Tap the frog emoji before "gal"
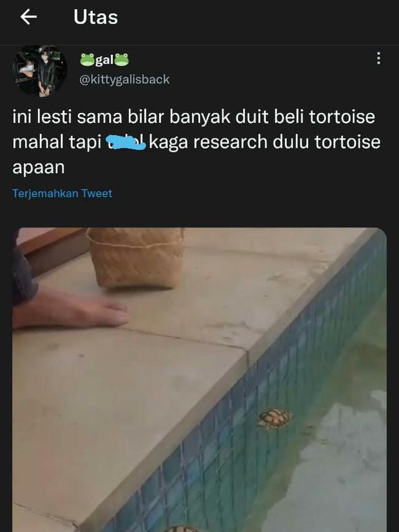The image size is (399, 532). pos(87,60)
